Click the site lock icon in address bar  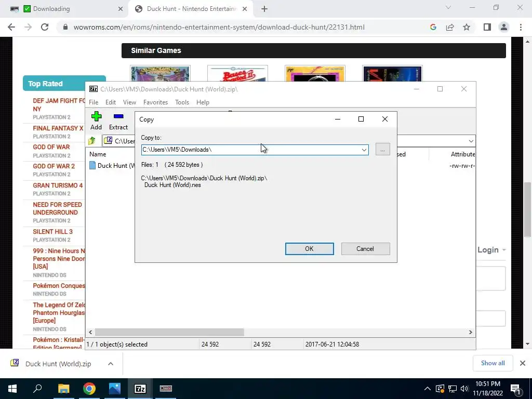click(x=66, y=27)
